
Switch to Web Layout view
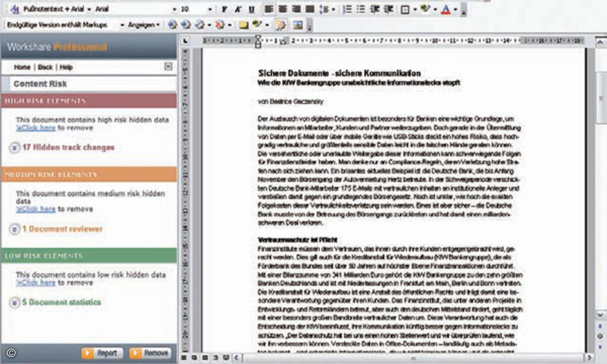click(x=194, y=357)
